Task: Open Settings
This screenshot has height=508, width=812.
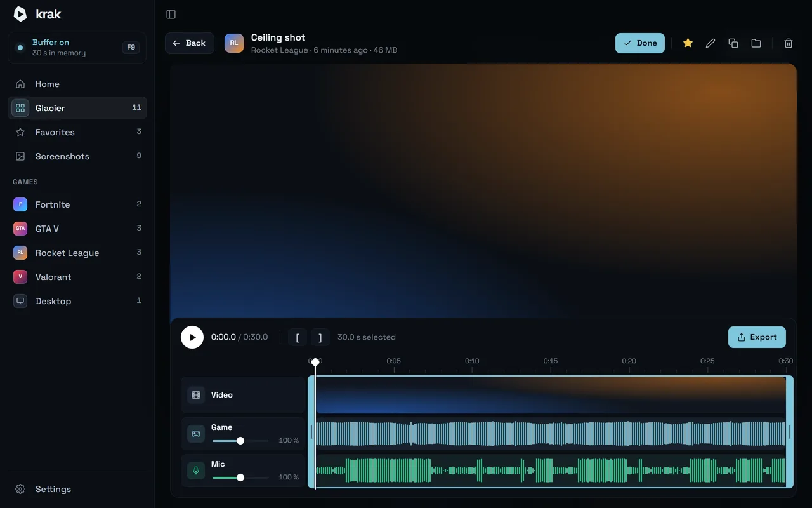Action: tap(77, 489)
